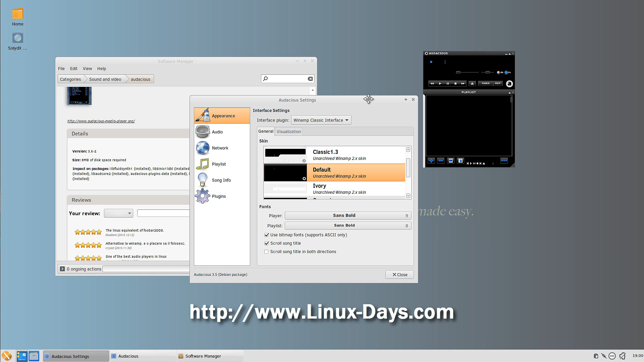Click the stop button in Audacious player
The image size is (644, 362).
pyautogui.click(x=455, y=83)
